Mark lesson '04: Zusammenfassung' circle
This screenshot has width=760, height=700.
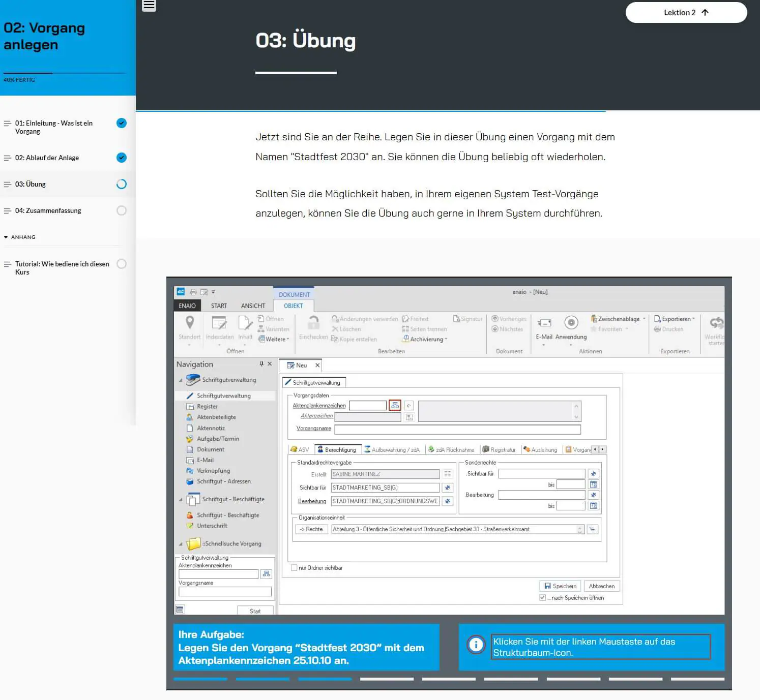point(122,210)
